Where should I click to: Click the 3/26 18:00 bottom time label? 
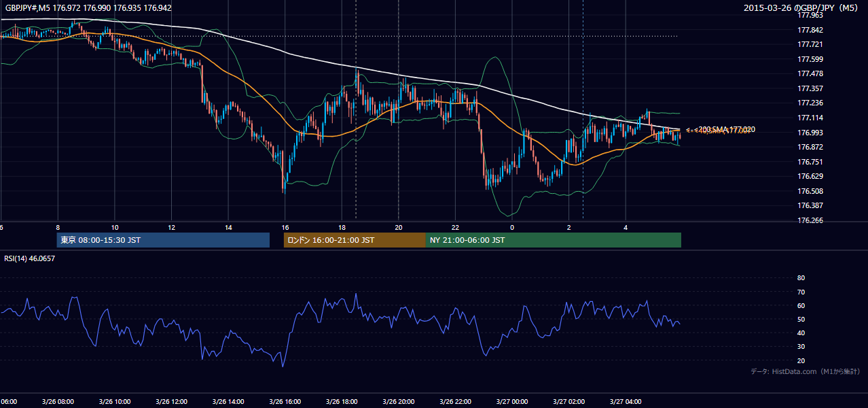pos(342,402)
